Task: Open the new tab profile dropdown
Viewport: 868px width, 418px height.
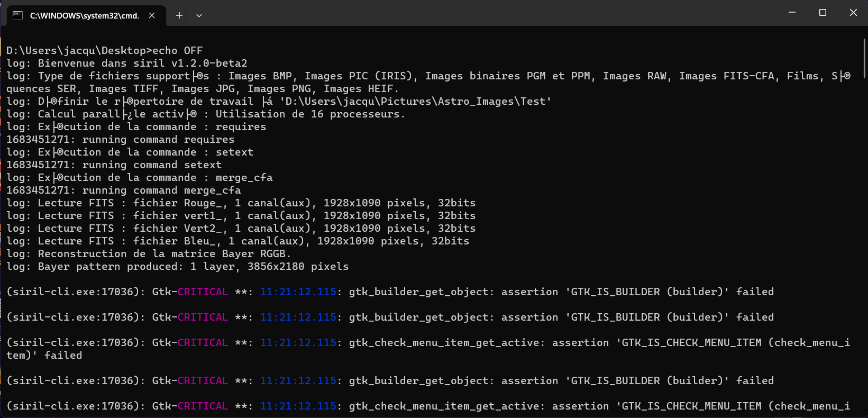Action: click(x=199, y=15)
